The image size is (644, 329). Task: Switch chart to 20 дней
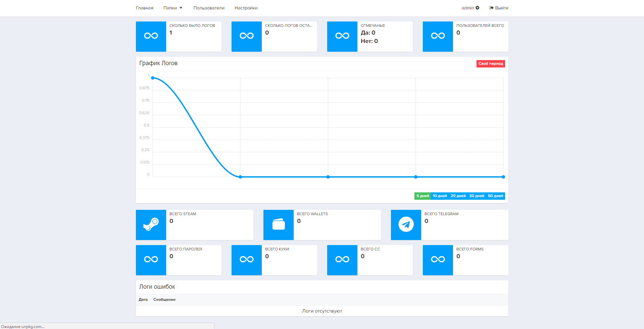coord(458,196)
